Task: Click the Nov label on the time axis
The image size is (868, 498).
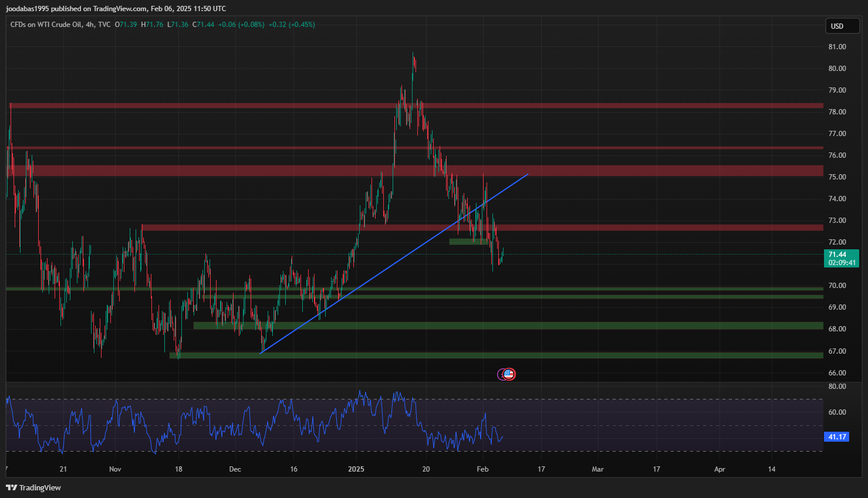Action: [115, 469]
